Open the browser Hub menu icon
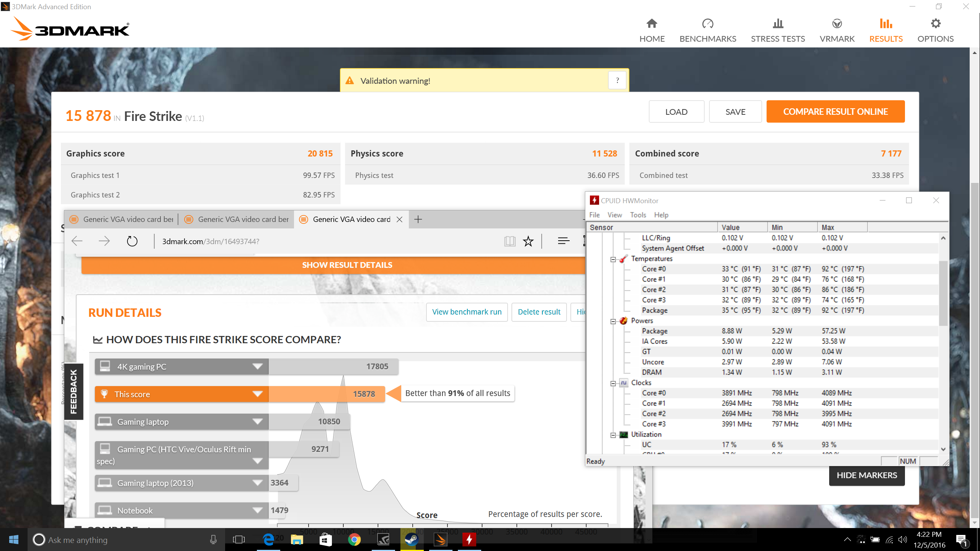The height and width of the screenshot is (551, 980). click(x=563, y=241)
